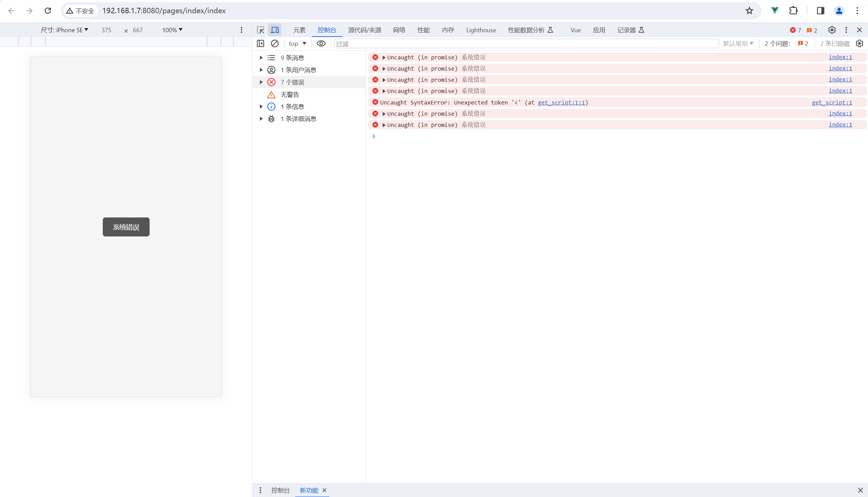Image resolution: width=868 pixels, height=497 pixels.
Task: Open drawer three-dot menu at bottom
Action: pos(260,490)
